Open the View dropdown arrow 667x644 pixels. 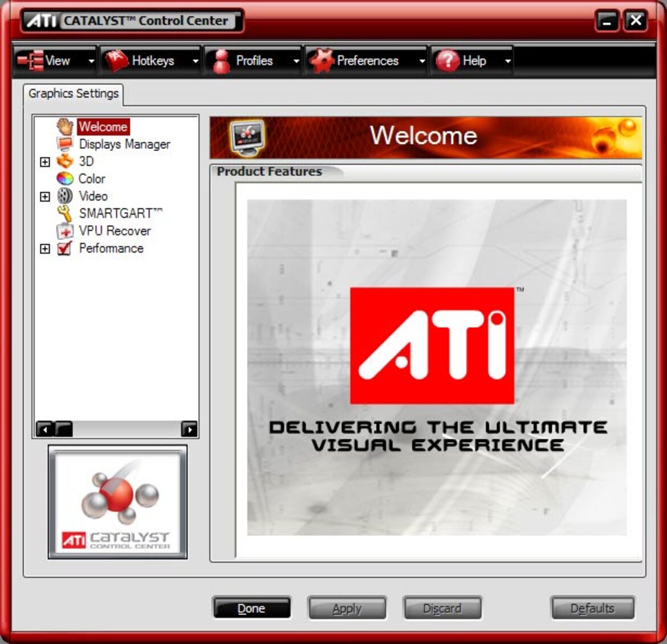pyautogui.click(x=91, y=61)
